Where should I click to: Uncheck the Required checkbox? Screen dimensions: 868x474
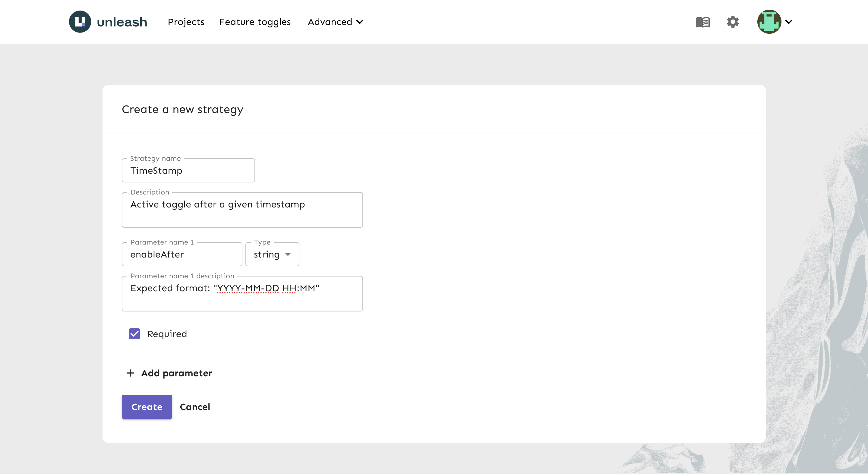(x=134, y=334)
